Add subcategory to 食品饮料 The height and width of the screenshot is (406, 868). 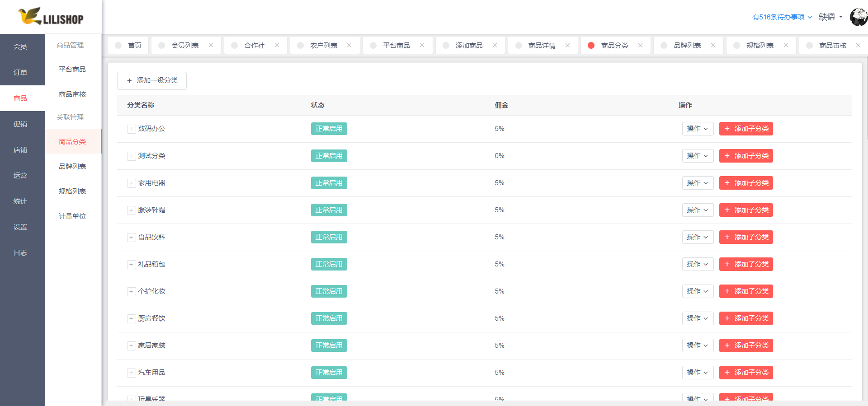(746, 237)
